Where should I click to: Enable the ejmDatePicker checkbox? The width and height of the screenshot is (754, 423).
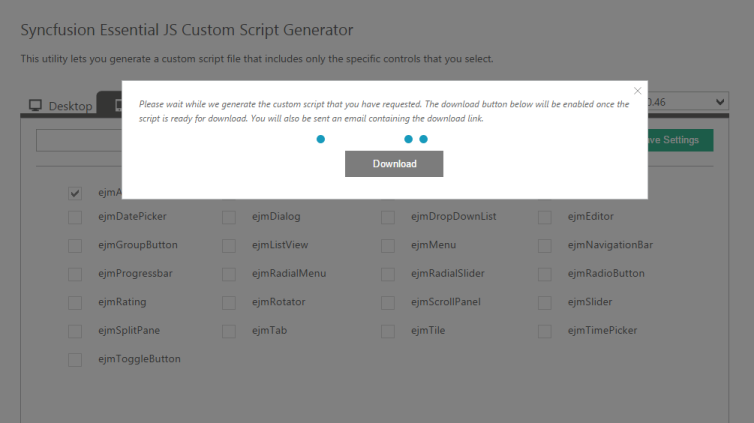[75, 217]
